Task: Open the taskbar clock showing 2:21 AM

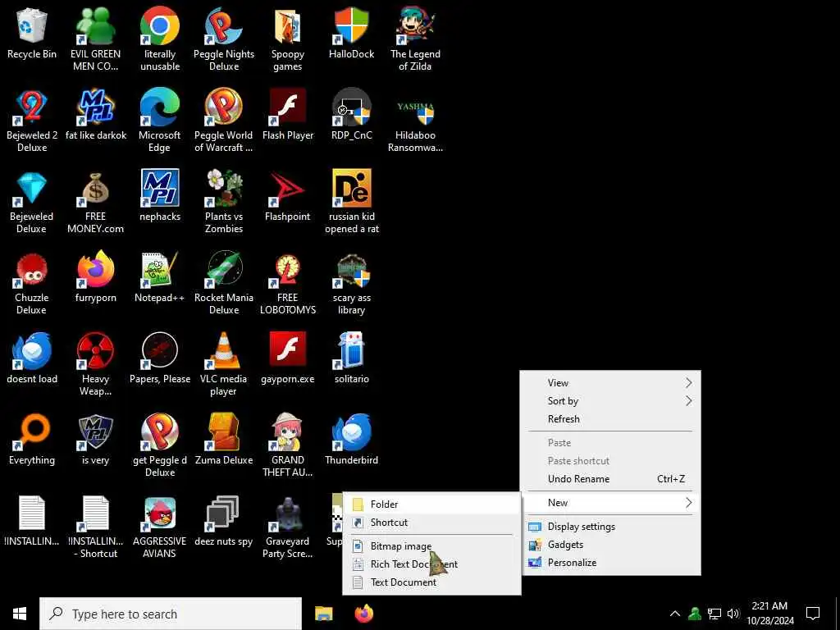Action: point(769,614)
